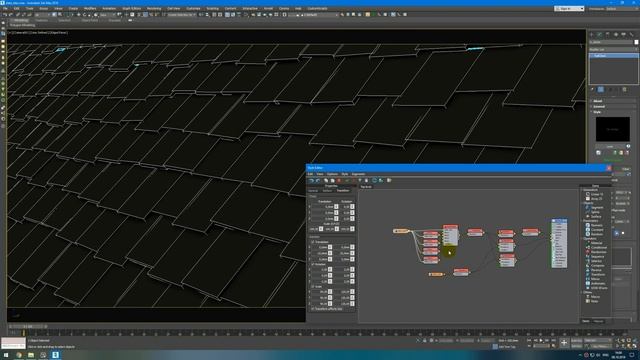Click the circular refresh icon in Style Editor
This screenshot has width=640, height=360.
point(374,180)
